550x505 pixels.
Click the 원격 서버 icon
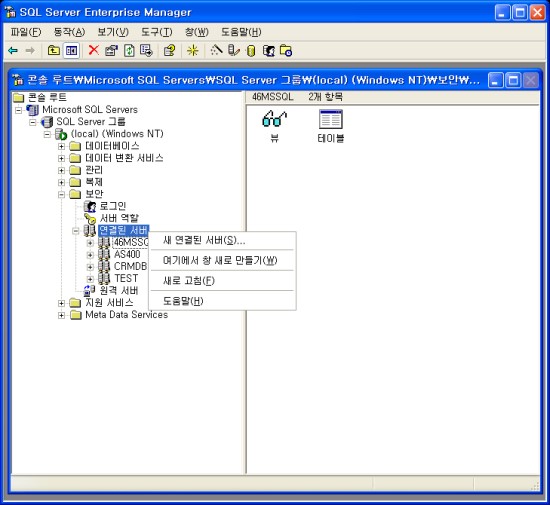coord(90,290)
